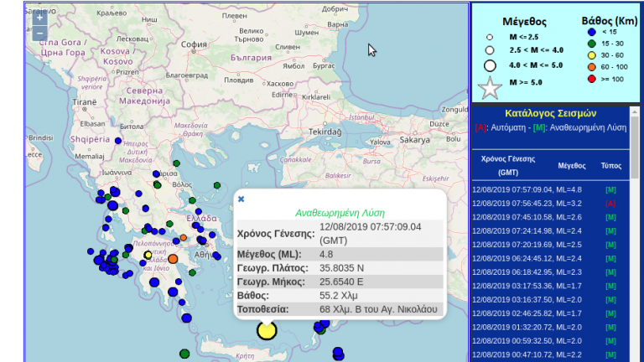Click the Τύπος column header

[610, 166]
